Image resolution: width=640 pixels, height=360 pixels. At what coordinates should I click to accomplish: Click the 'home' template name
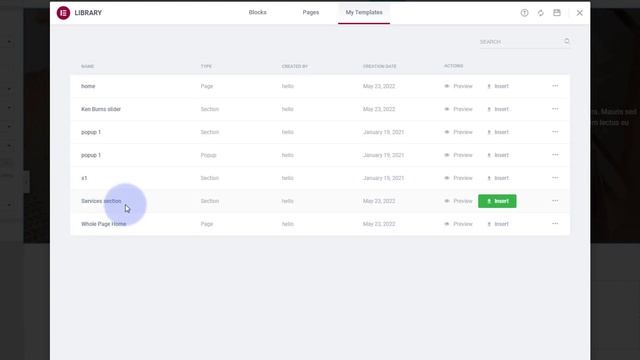tap(88, 86)
